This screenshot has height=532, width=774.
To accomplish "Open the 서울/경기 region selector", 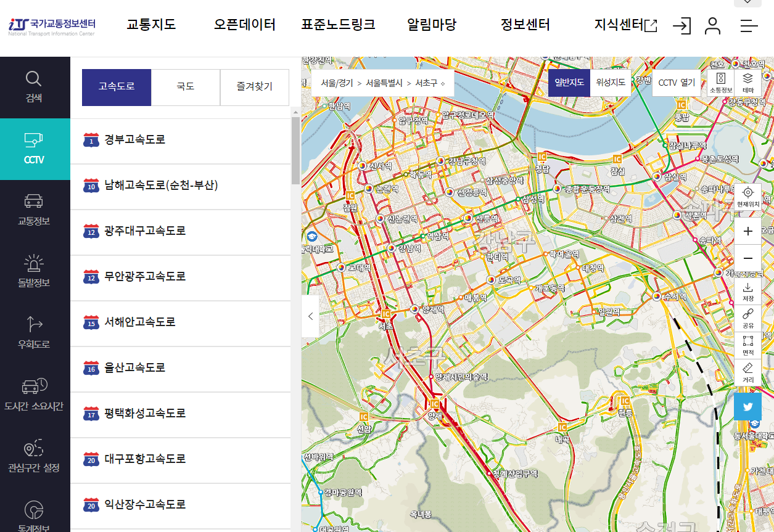I will [337, 83].
